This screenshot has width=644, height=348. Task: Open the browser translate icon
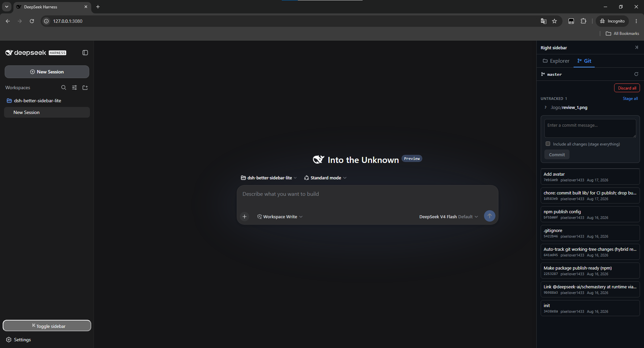[544, 21]
